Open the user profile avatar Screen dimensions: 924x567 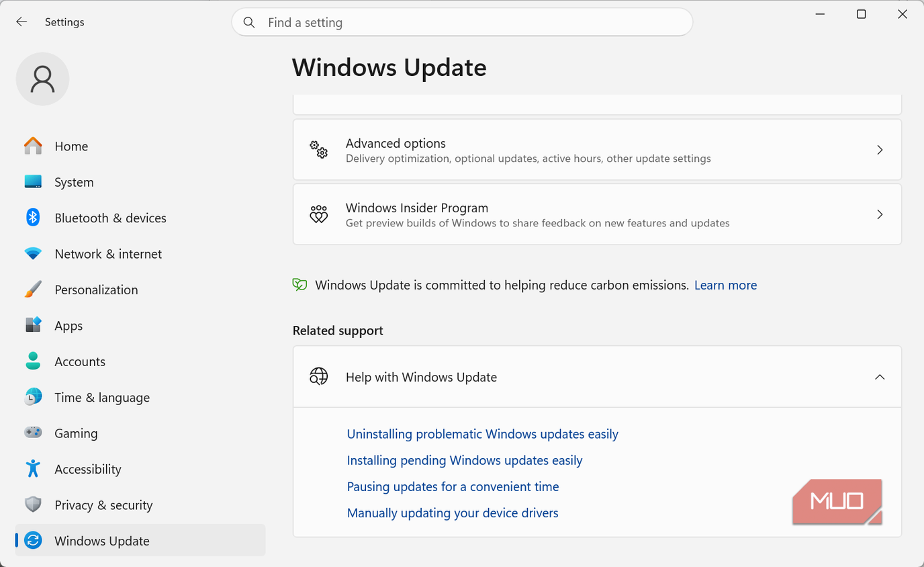pyautogui.click(x=42, y=79)
